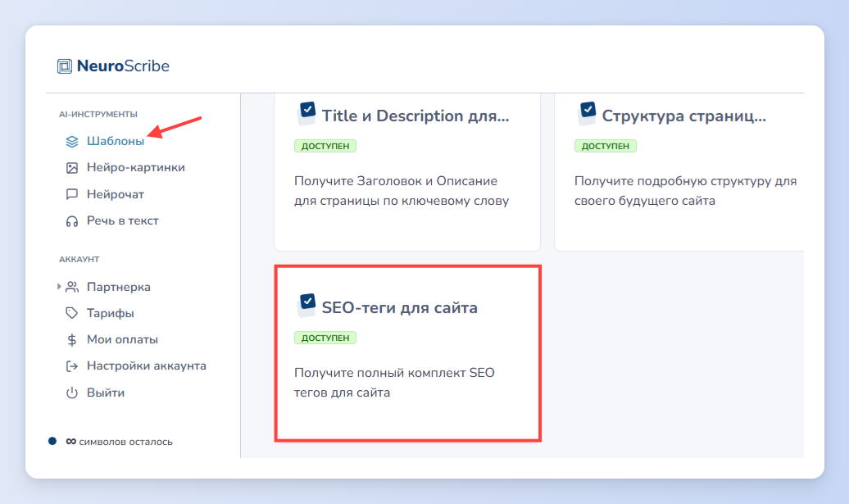Click the Выйти power icon

(72, 393)
